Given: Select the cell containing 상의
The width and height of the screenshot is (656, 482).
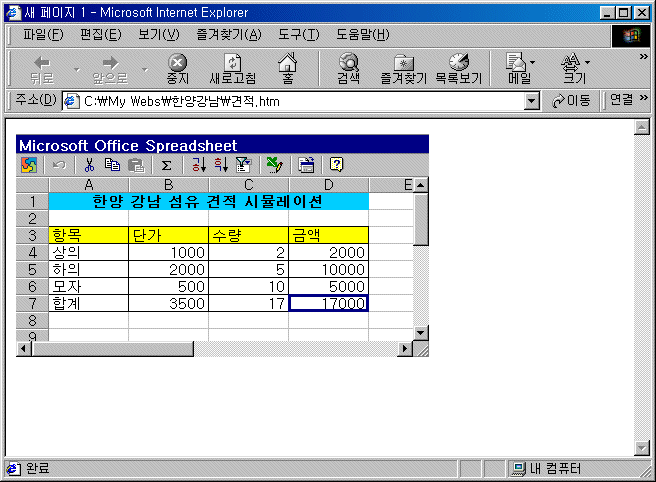Looking at the screenshot, I should [88, 252].
